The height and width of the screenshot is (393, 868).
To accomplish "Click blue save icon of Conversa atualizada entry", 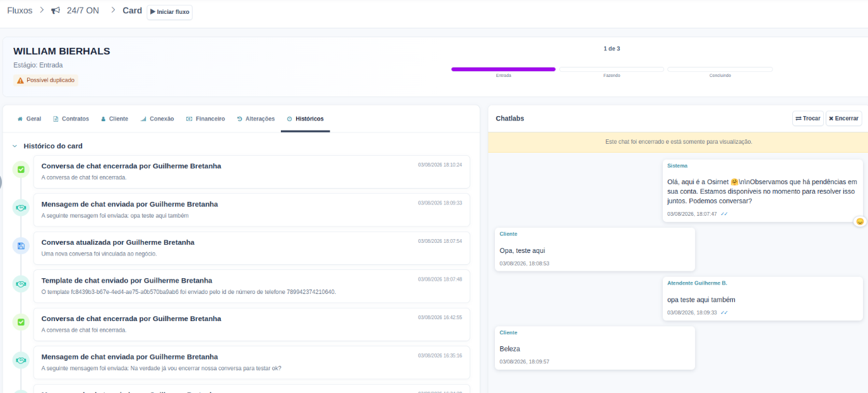I will pyautogui.click(x=21, y=245).
